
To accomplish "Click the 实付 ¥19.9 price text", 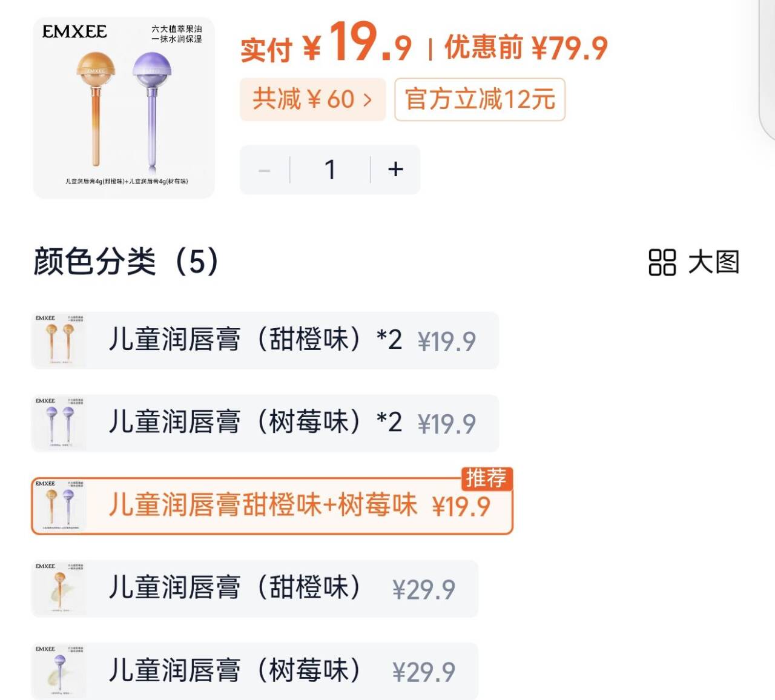I will [326, 44].
